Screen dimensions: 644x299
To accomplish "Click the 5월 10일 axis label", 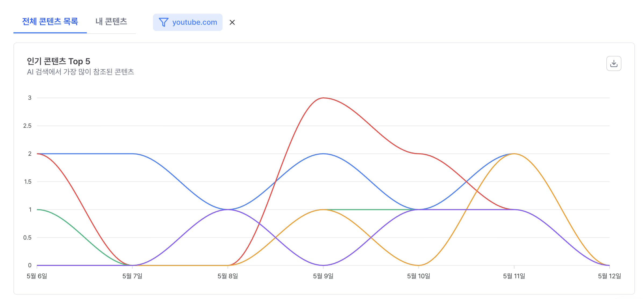I will click(x=418, y=276).
